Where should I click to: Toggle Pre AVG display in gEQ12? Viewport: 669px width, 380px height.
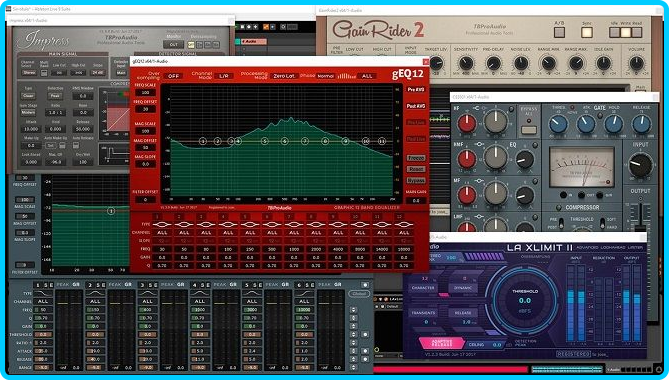coord(416,90)
